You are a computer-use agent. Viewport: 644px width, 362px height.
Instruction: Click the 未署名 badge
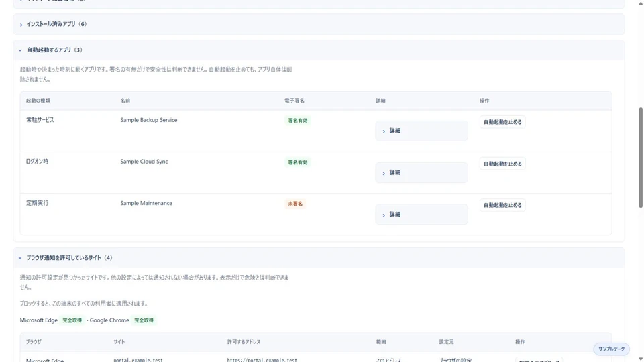click(x=295, y=204)
